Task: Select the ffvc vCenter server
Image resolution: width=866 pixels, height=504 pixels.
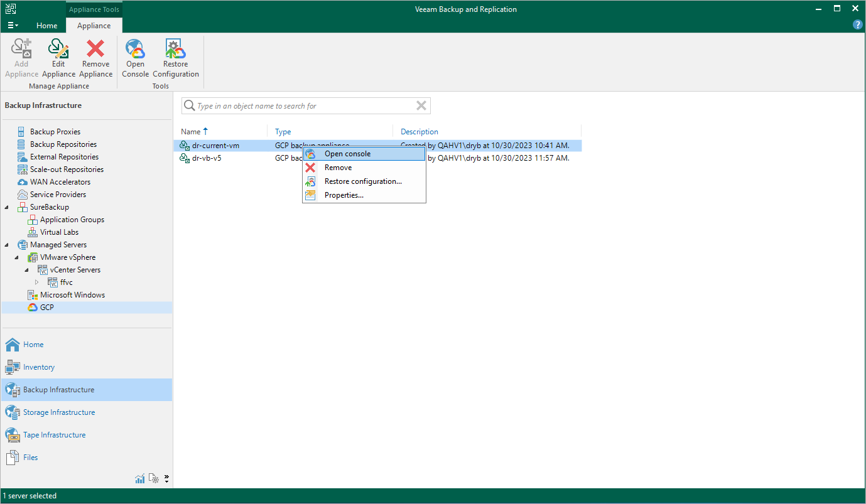Action: (67, 282)
